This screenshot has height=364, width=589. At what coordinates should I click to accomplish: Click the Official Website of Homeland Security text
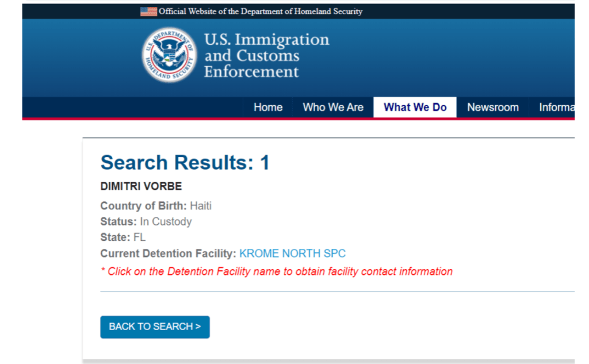click(x=261, y=11)
